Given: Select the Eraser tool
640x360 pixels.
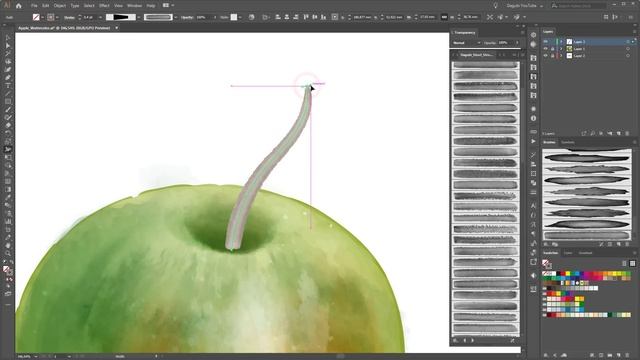Looking at the screenshot, I should (x=8, y=126).
